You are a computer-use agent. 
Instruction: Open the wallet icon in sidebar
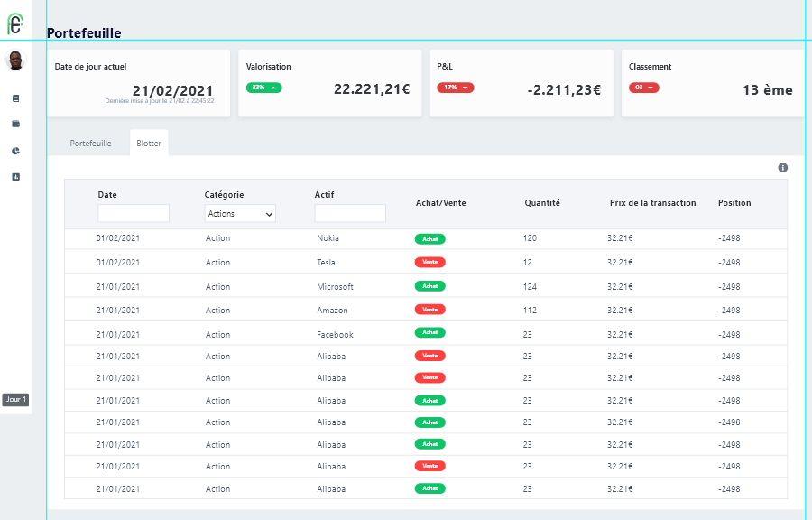[x=15, y=125]
